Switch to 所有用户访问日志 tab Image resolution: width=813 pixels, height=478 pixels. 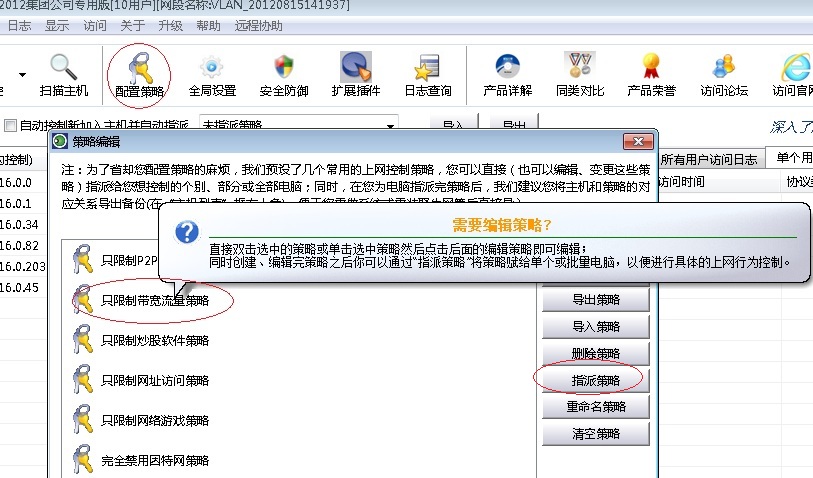coord(710,159)
